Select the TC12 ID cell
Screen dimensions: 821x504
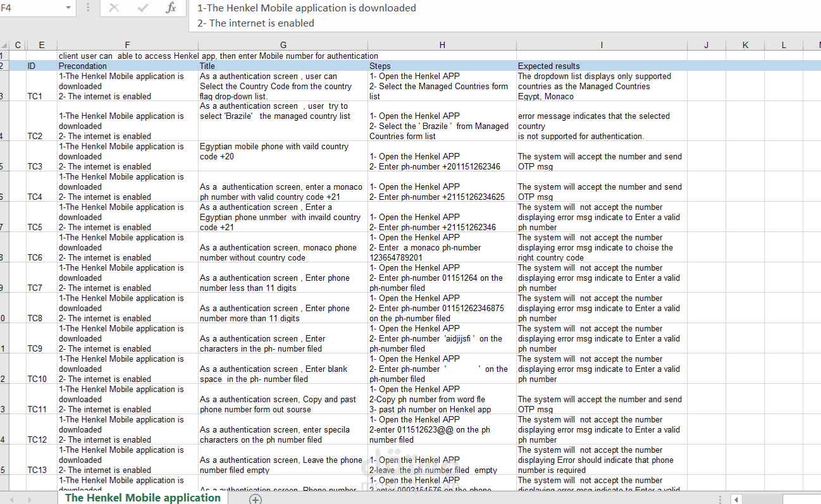(42, 429)
